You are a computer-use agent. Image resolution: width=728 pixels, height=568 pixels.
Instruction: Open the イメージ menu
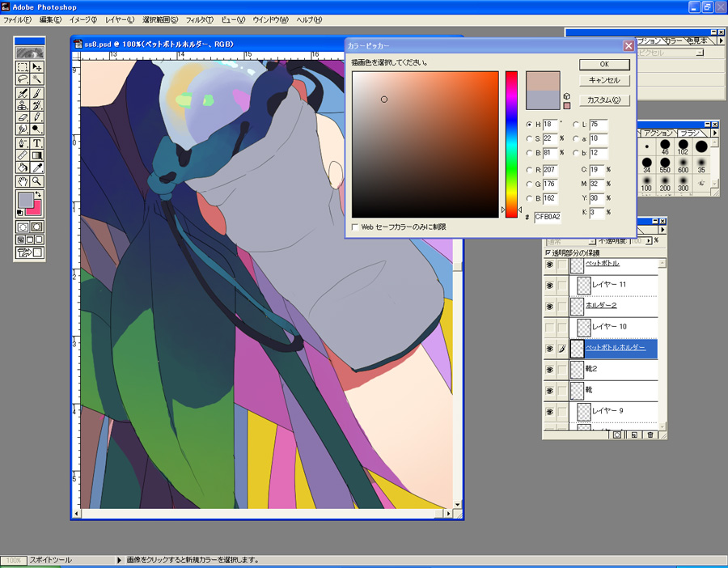click(x=83, y=20)
